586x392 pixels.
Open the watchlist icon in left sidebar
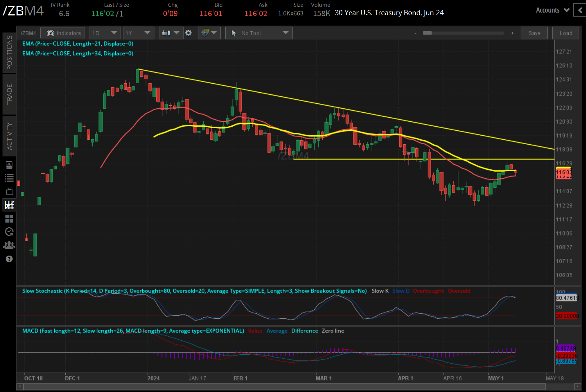9,177
